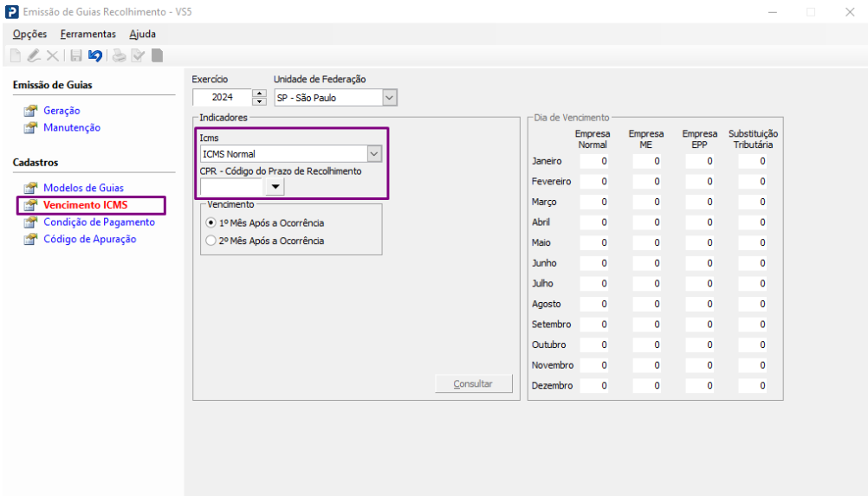Viewport: 868px width, 496px height.
Task: Click Abril Substituição Tributária day field
Action: pyautogui.click(x=753, y=222)
